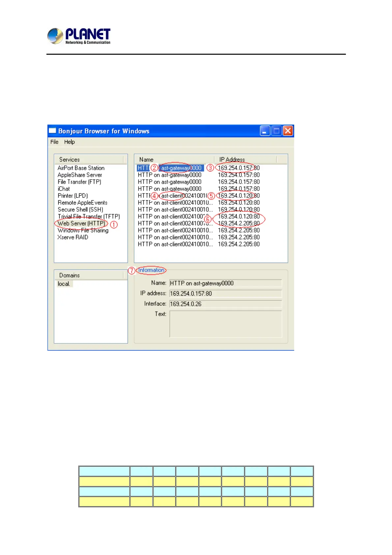Open the File menu
The image size is (392, 555).
tap(54, 142)
